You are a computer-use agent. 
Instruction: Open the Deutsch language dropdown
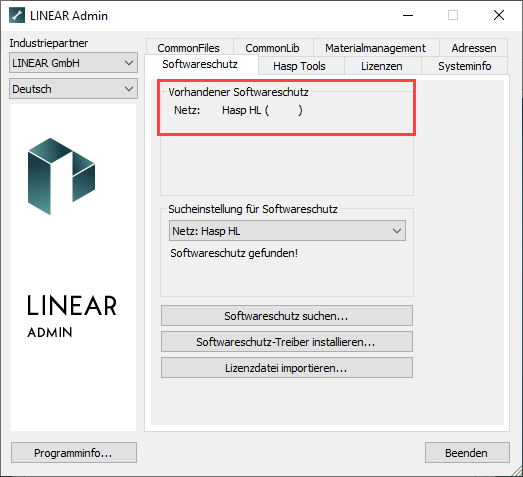(73, 89)
